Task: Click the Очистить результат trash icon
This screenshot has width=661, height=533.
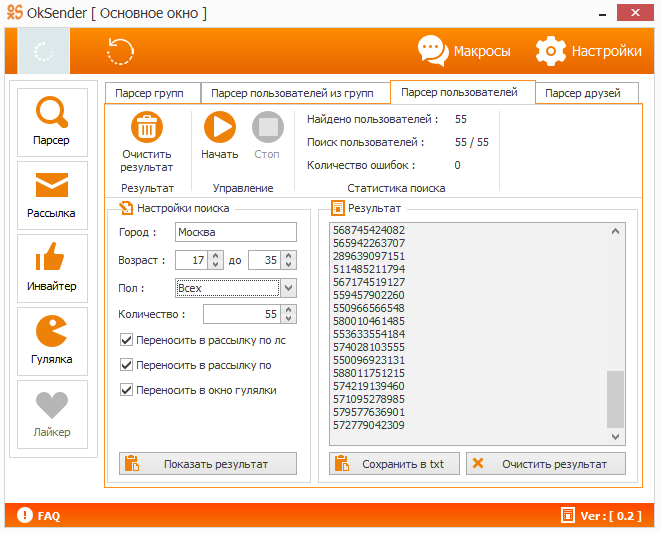Action: pyautogui.click(x=147, y=129)
